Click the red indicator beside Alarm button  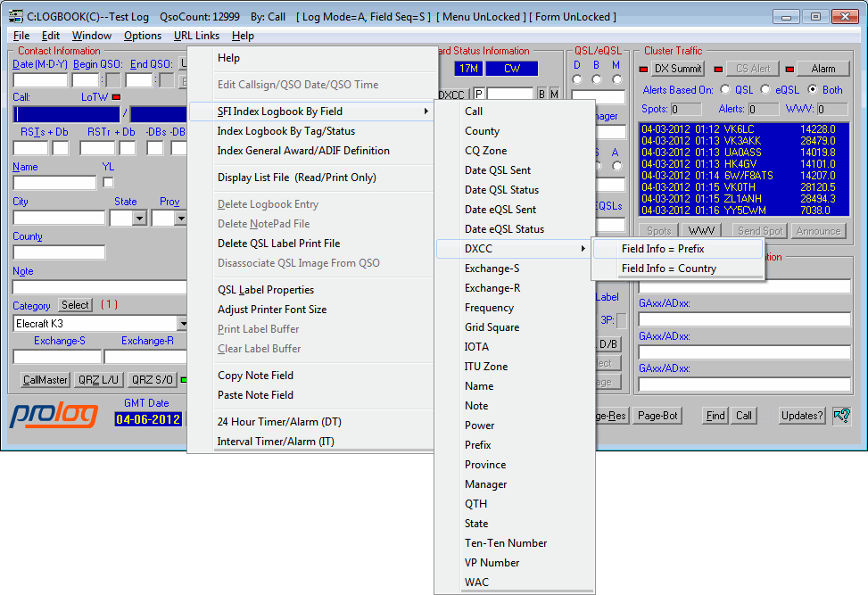(789, 69)
